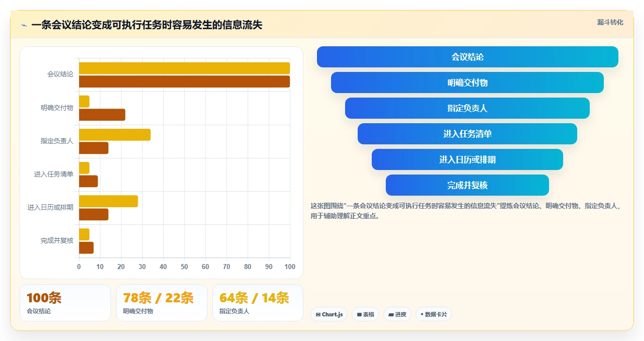Click the lightning icon beside the title
Viewport: 644px width, 341px height.
24,25
